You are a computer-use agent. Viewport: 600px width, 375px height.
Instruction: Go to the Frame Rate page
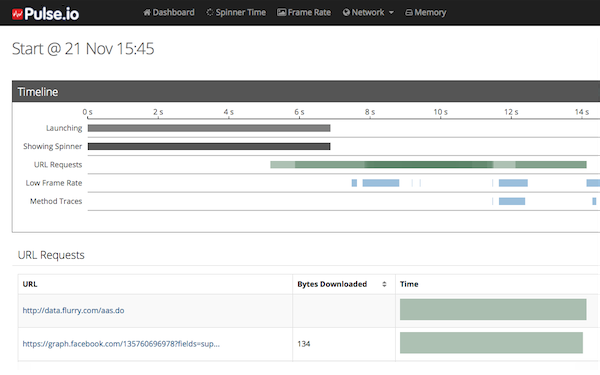tap(304, 13)
